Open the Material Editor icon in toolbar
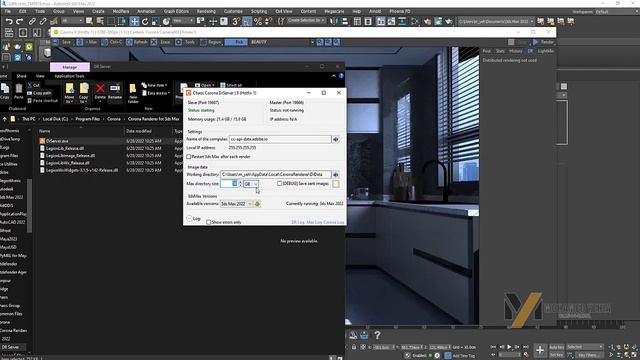Image resolution: width=640 pixels, height=360 pixels. (x=415, y=21)
